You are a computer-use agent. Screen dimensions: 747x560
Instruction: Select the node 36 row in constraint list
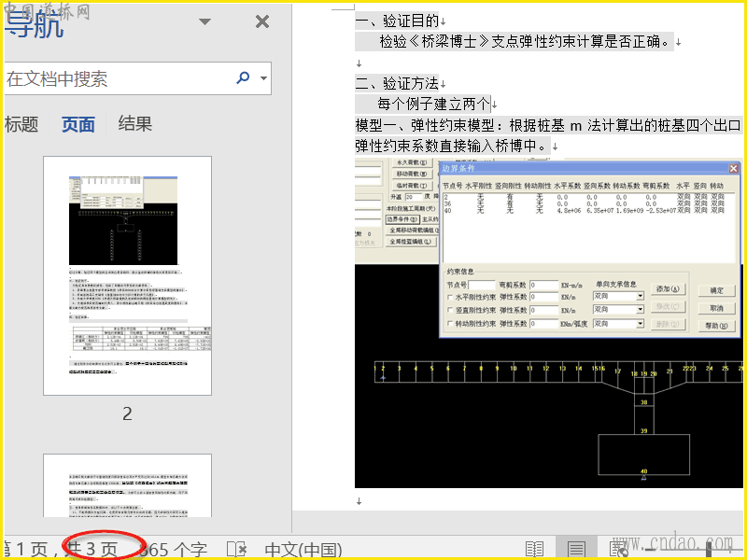click(585, 203)
